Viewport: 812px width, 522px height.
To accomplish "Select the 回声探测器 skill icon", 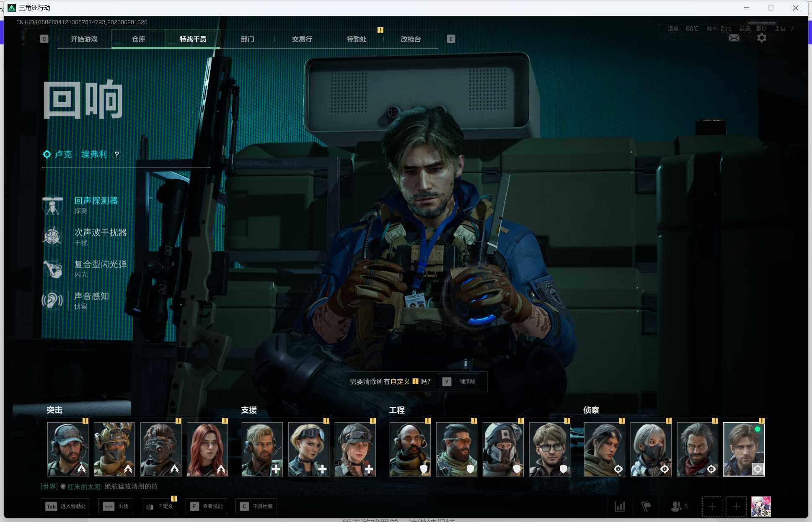I will (x=52, y=205).
